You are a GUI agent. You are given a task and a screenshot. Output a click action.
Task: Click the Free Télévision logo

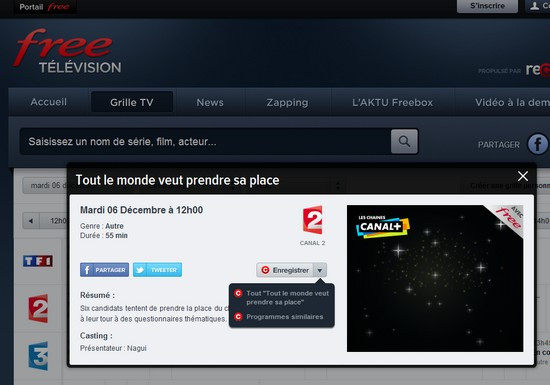(x=67, y=51)
